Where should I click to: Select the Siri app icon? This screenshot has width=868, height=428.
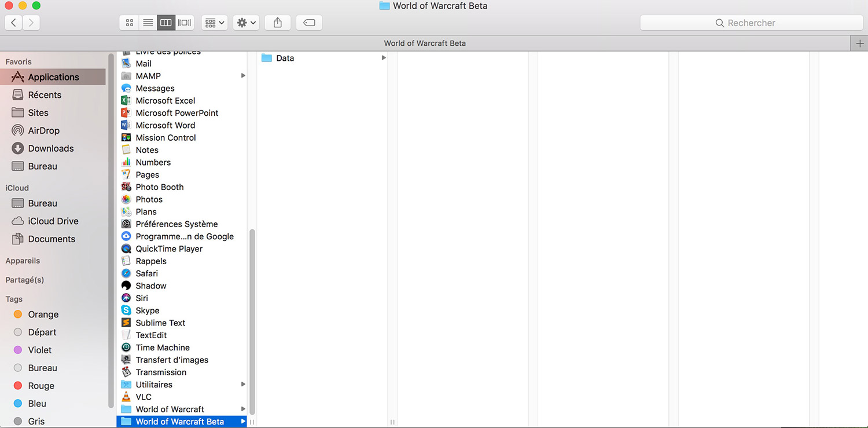pyautogui.click(x=126, y=298)
